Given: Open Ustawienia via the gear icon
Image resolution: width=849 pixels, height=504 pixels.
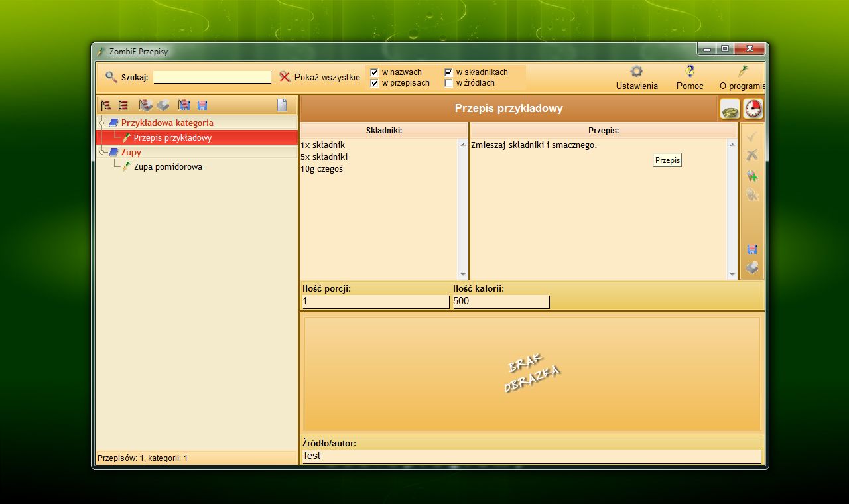Looking at the screenshot, I should pos(636,72).
